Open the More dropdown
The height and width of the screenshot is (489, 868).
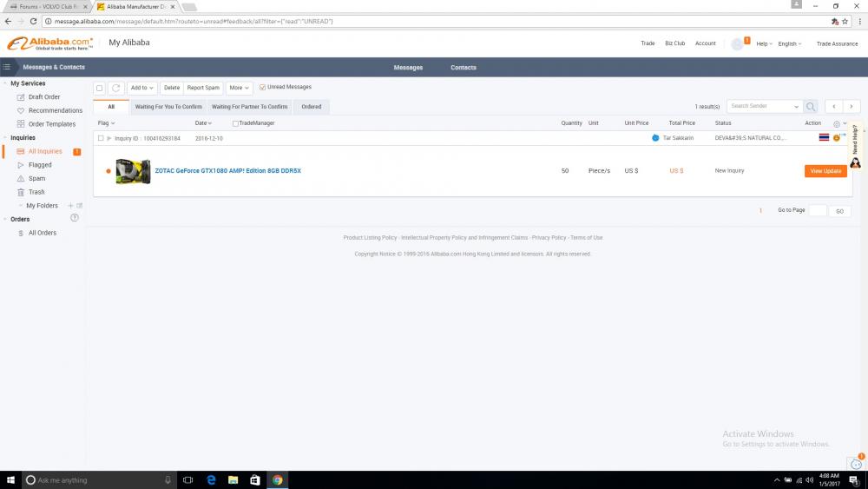[x=240, y=88]
